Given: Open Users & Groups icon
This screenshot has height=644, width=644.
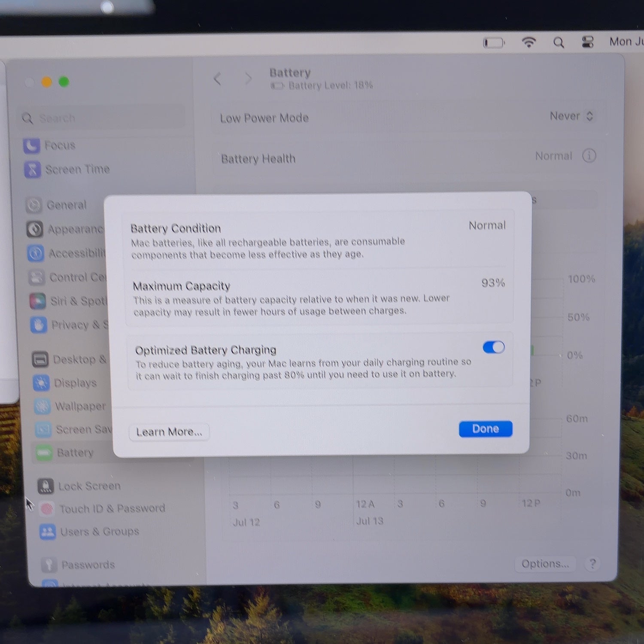Looking at the screenshot, I should point(48,532).
